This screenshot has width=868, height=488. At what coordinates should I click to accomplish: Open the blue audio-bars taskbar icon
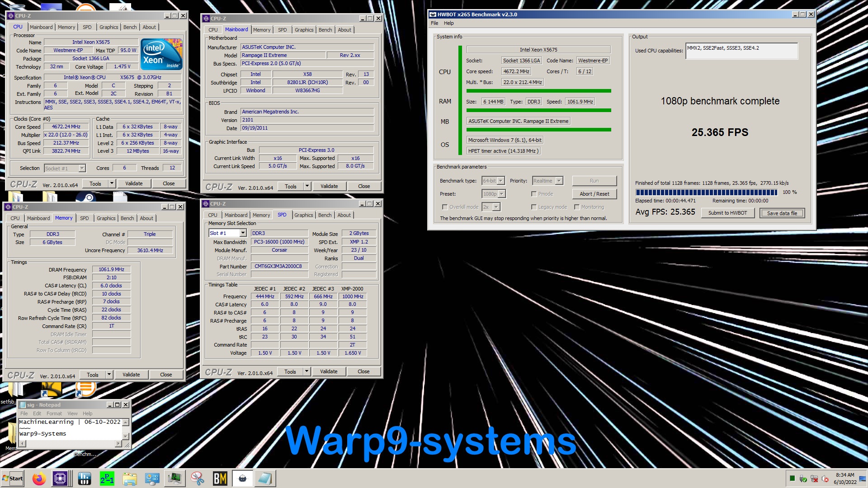(x=84, y=478)
